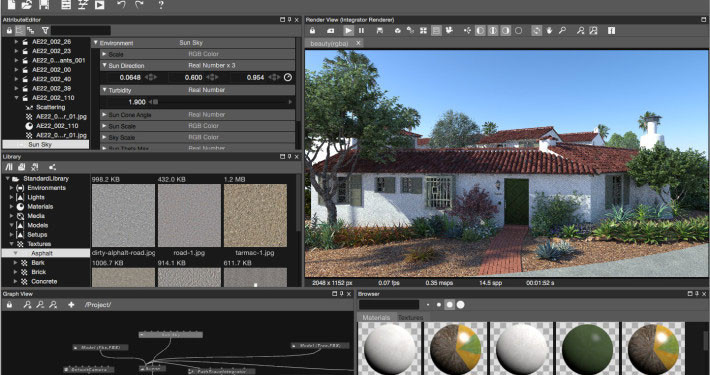Select the Scattering item in the tree
This screenshot has width=710, height=375.
tap(51, 107)
